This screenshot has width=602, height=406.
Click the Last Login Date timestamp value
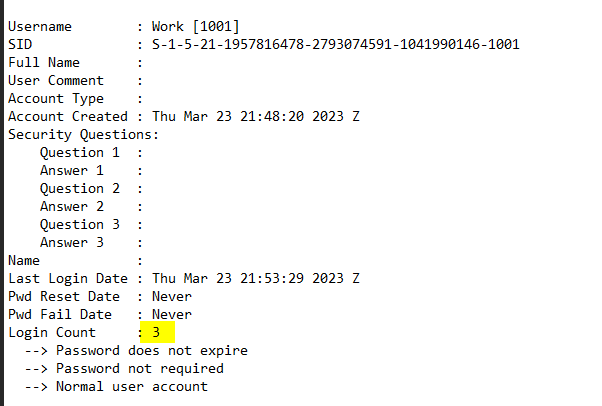tap(255, 278)
